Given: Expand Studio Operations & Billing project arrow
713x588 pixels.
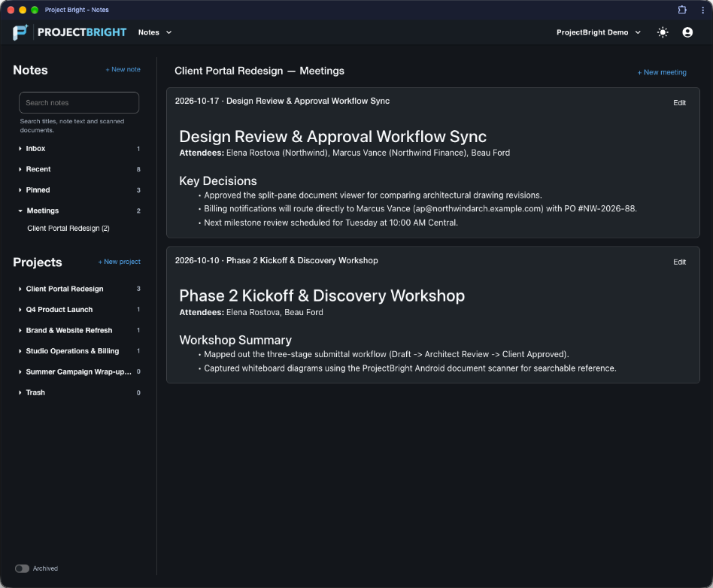Looking at the screenshot, I should [x=20, y=351].
